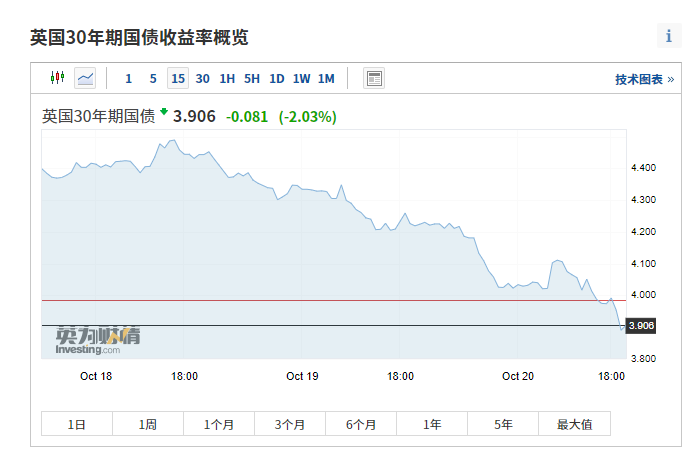Click the 3.906 current price label
Screen dimensions: 693x457
pyautogui.click(x=641, y=325)
